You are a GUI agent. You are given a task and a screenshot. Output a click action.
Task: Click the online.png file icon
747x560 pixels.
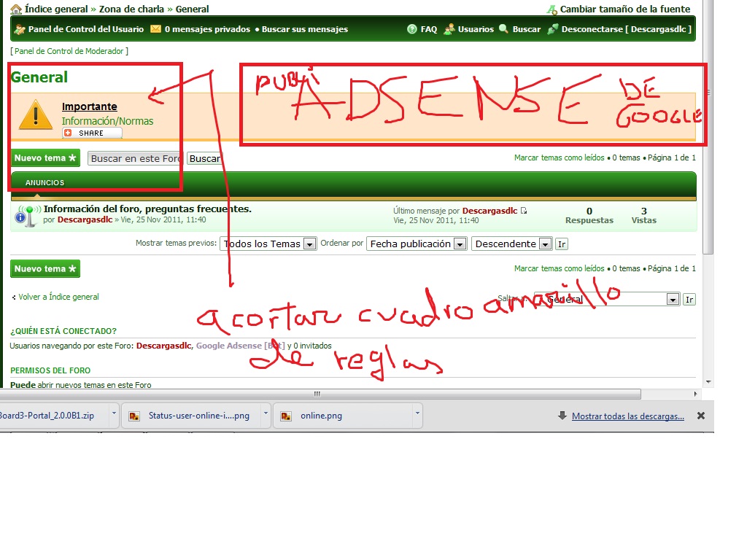pyautogui.click(x=286, y=416)
